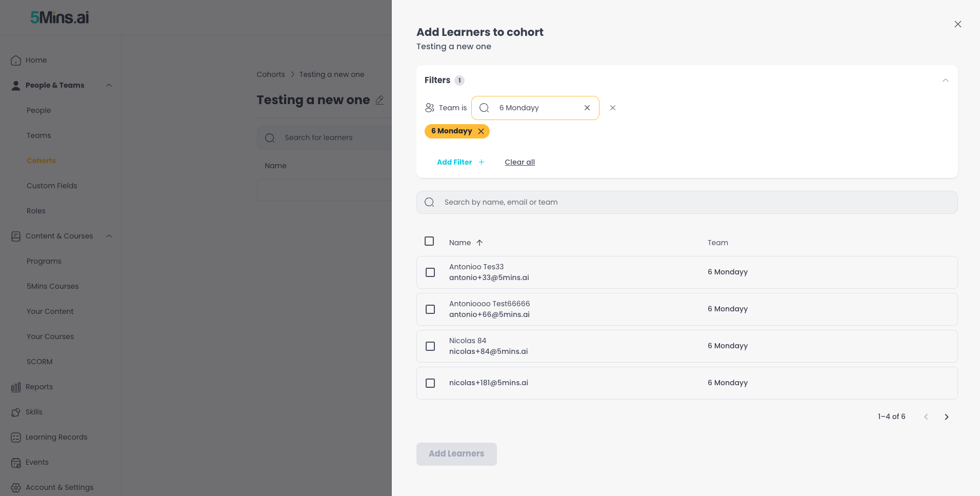This screenshot has width=980, height=496.
Task: Open Programs in the sidebar
Action: (44, 261)
